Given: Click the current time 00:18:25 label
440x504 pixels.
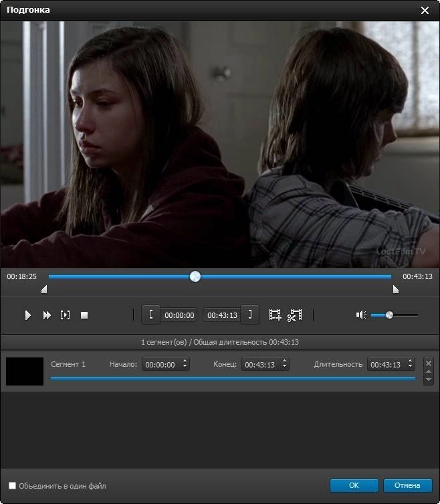Looking at the screenshot, I should (22, 276).
